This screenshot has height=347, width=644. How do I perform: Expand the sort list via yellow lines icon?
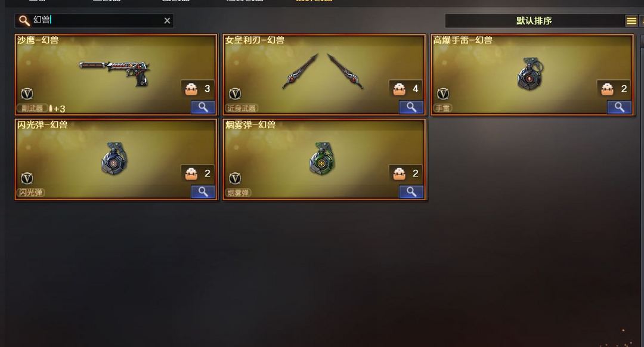pyautogui.click(x=631, y=20)
